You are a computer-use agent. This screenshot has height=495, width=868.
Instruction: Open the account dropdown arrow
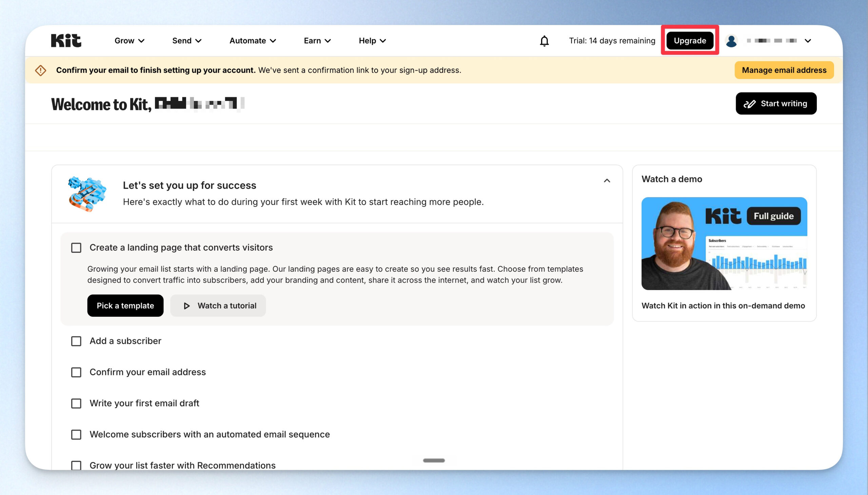pos(808,41)
